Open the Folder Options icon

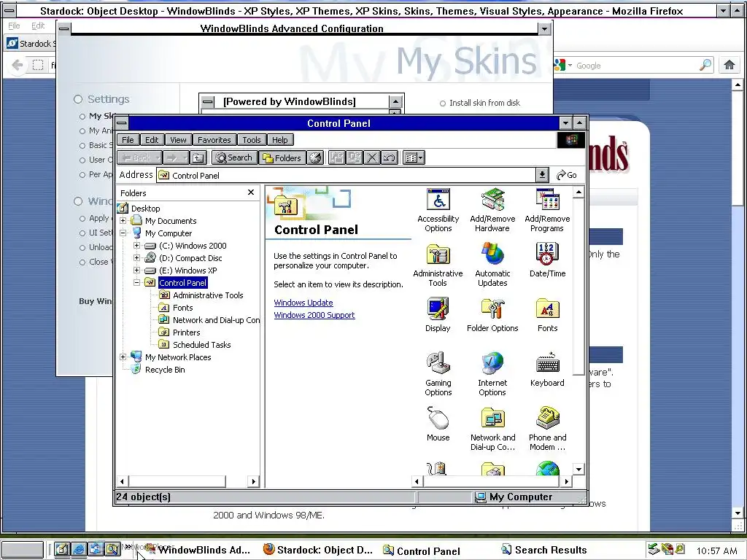click(492, 315)
